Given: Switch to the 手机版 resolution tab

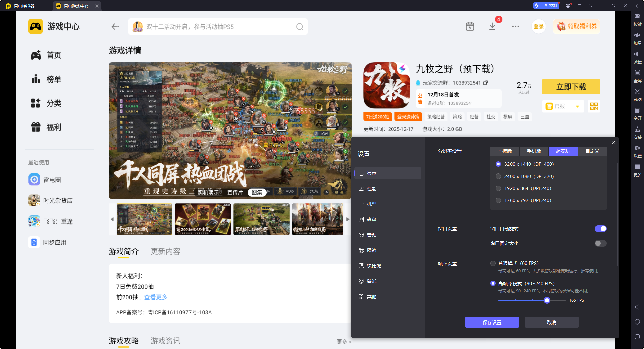Looking at the screenshot, I should point(534,151).
